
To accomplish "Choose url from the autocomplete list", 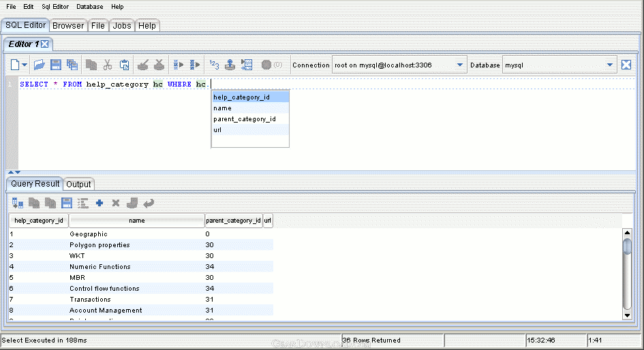I will click(250, 130).
